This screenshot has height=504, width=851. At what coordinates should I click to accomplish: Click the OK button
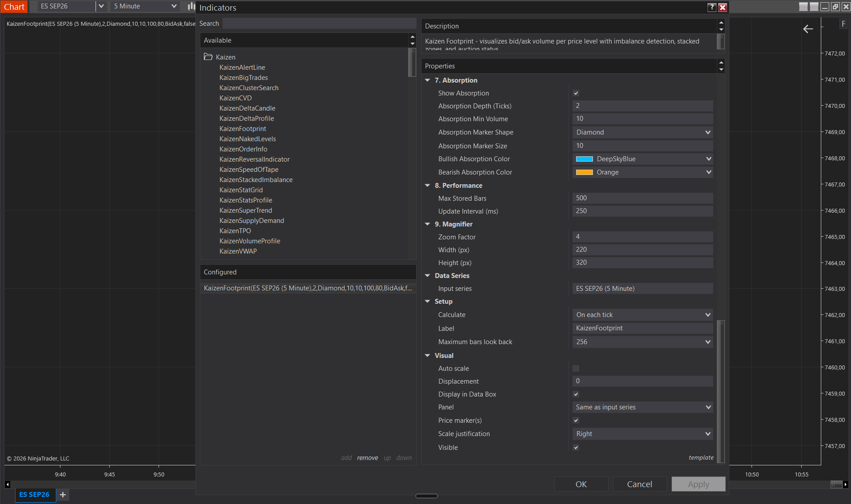click(581, 484)
